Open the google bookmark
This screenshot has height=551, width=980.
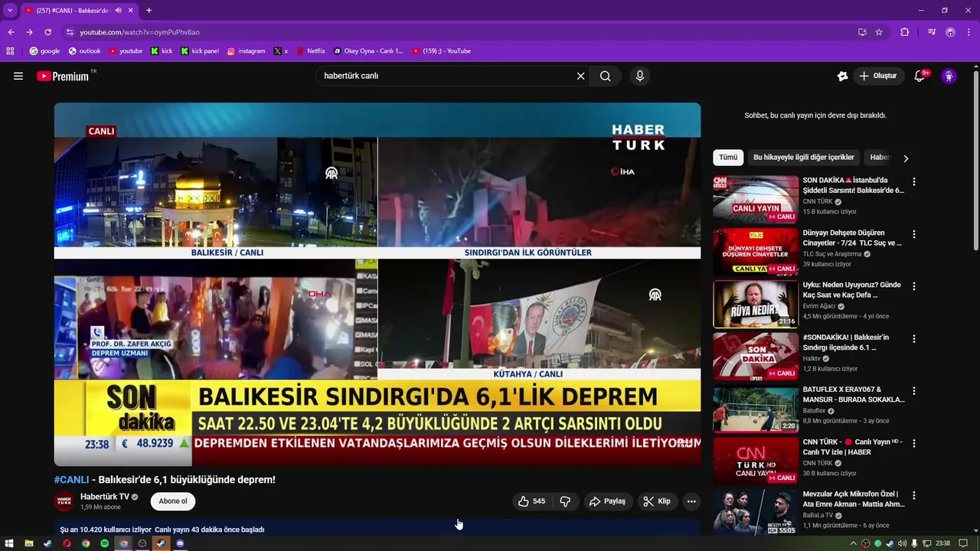click(x=44, y=51)
